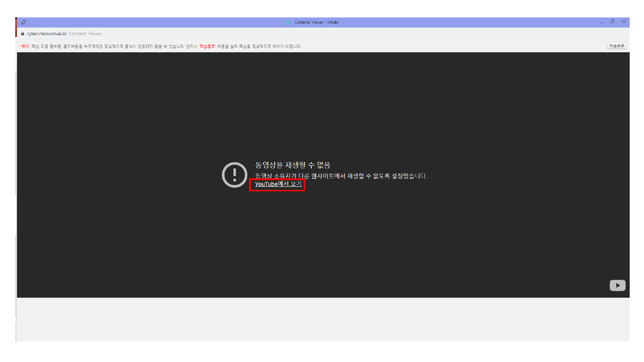
Task: Click the video owner restriction message text
Action: 341,176
